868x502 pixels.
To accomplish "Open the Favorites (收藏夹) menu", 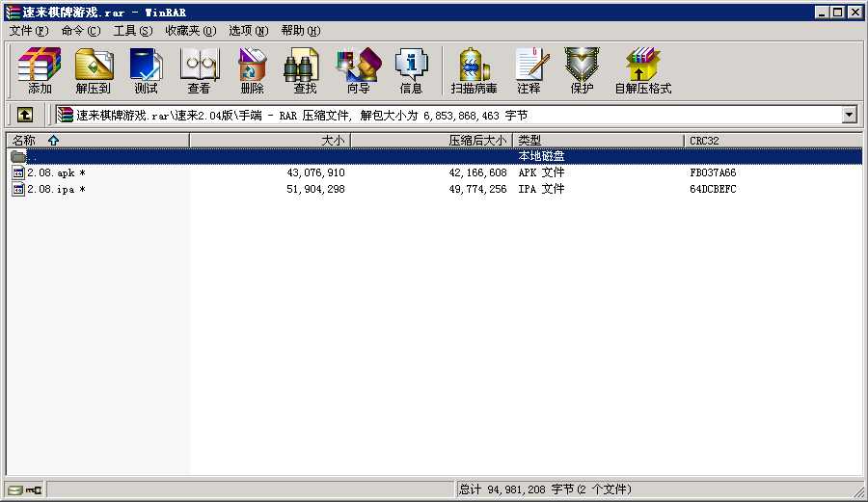I will (191, 31).
